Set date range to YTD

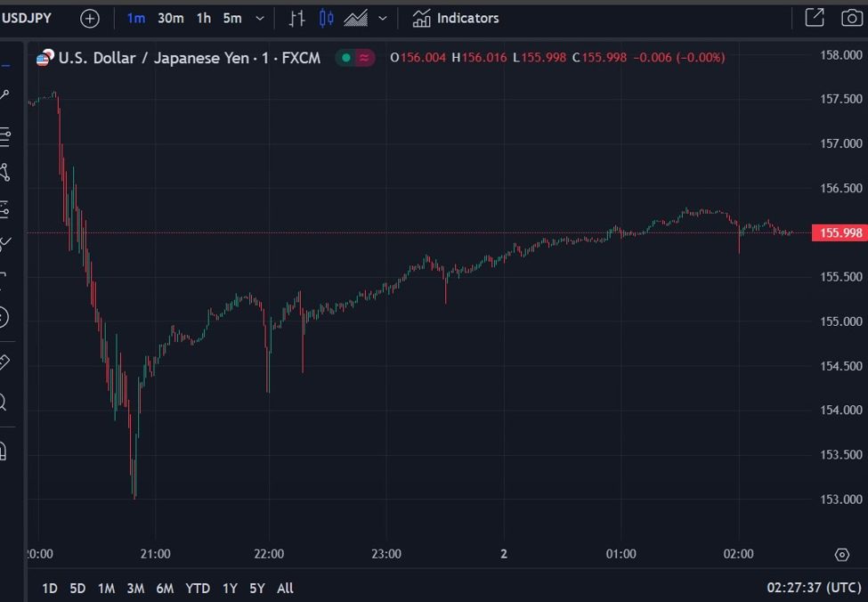198,588
